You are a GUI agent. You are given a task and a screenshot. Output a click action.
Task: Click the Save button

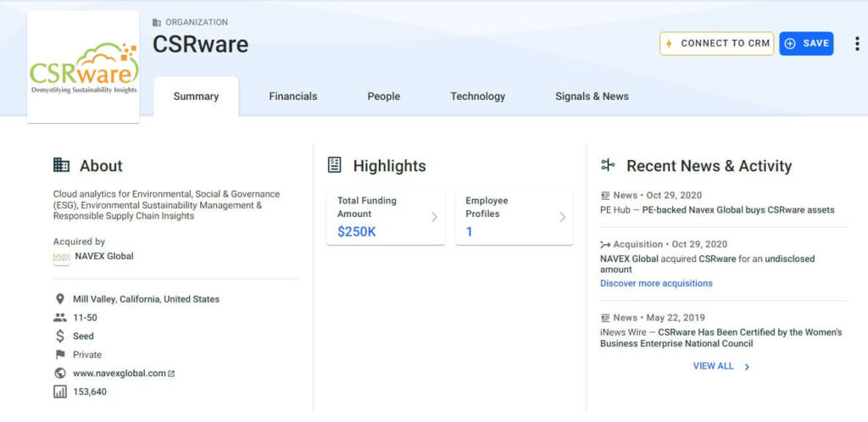pos(807,44)
